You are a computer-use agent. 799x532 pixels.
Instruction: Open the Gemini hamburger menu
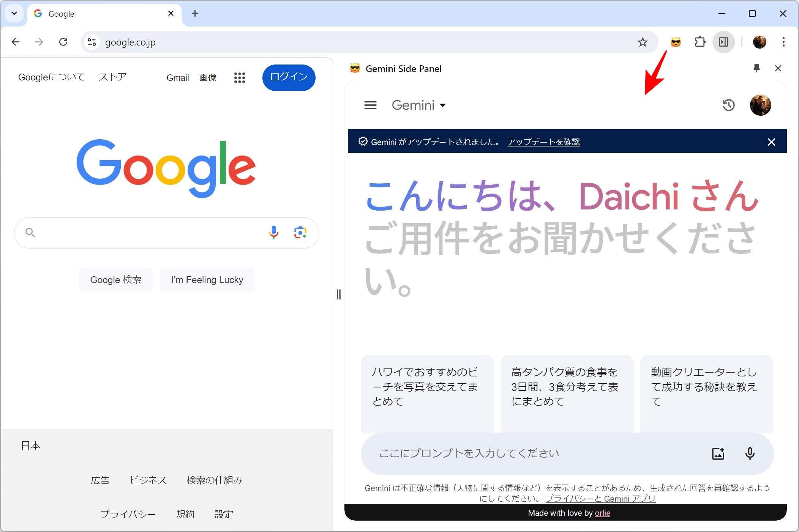click(x=370, y=105)
